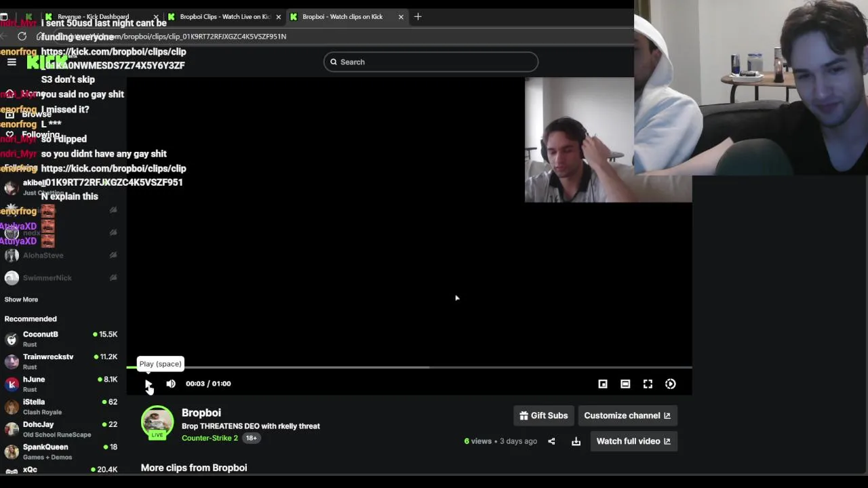Click the 18+ badge beside Counter-Strike 2

point(251,438)
